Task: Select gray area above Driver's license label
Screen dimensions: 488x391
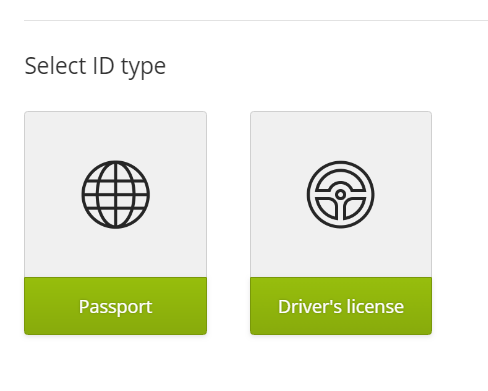Action: pyautogui.click(x=341, y=194)
